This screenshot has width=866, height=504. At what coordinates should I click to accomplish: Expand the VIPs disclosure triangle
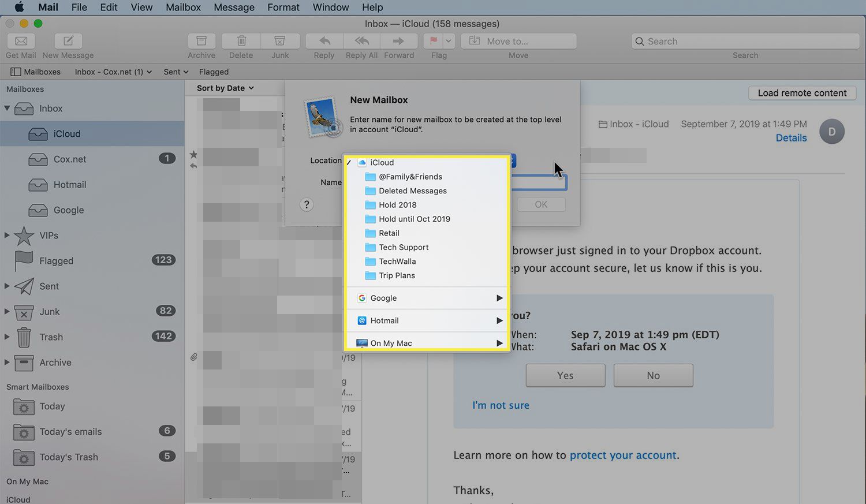[7, 235]
